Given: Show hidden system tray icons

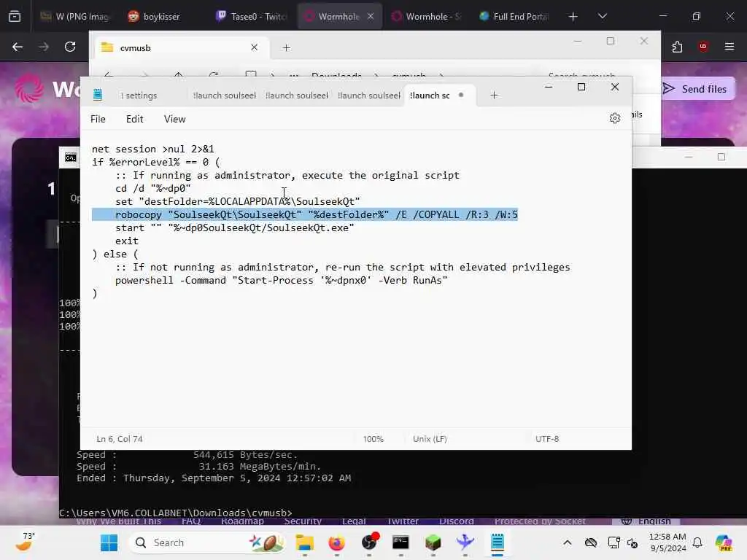Looking at the screenshot, I should pyautogui.click(x=567, y=542).
